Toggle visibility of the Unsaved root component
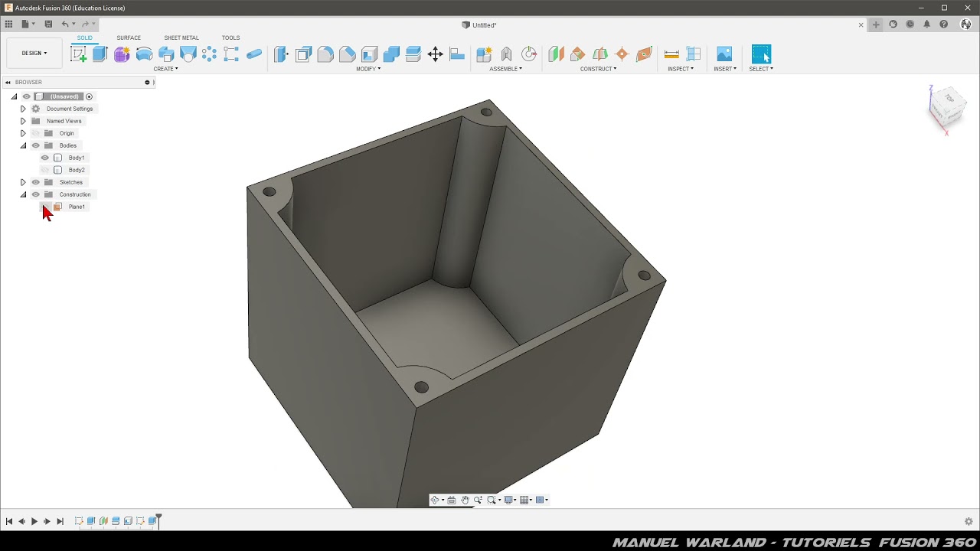The image size is (980, 551). 27,96
